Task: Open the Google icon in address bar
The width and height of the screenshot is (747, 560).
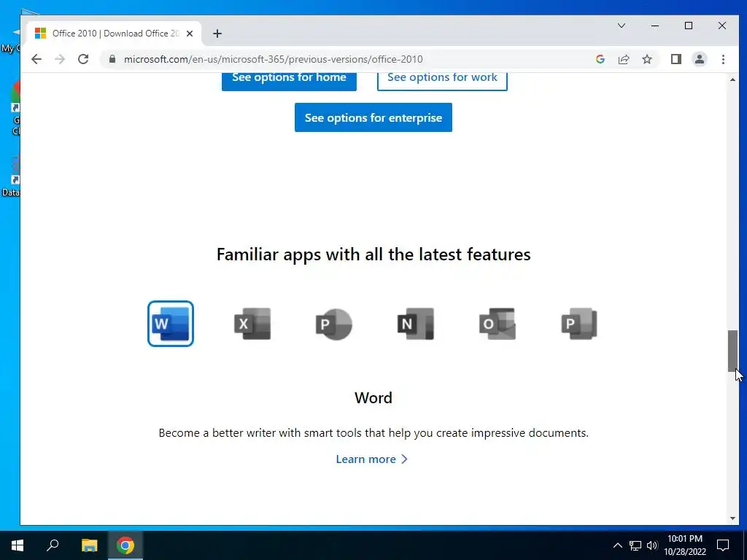Action: pos(600,59)
